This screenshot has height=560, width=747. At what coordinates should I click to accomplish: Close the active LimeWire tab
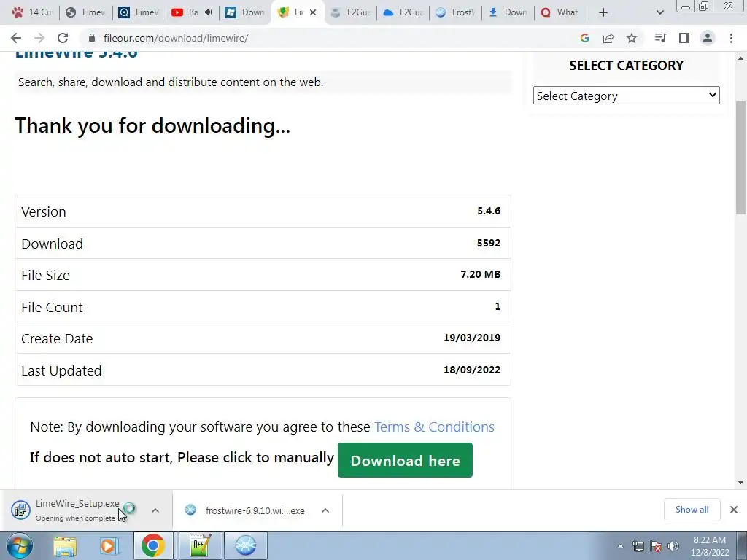313,12
